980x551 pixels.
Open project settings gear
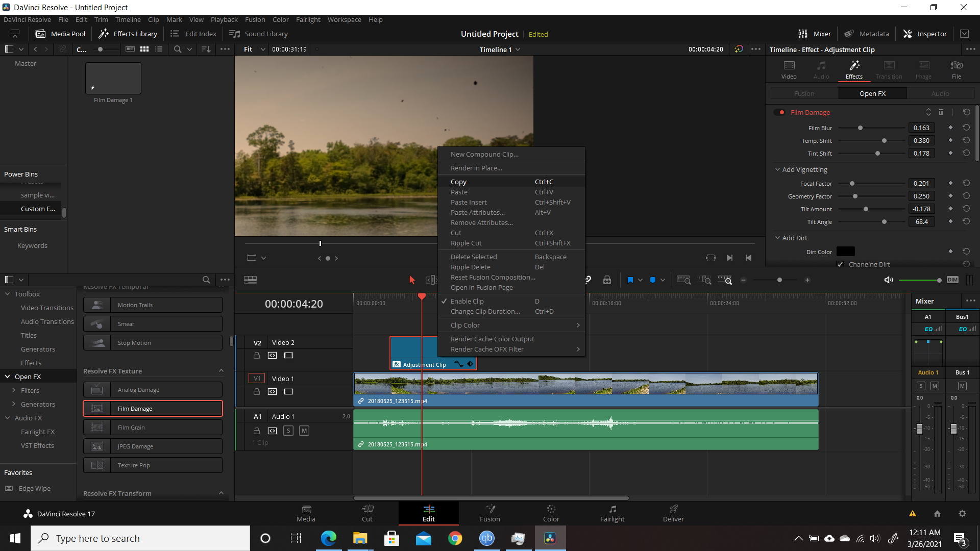coord(962,514)
